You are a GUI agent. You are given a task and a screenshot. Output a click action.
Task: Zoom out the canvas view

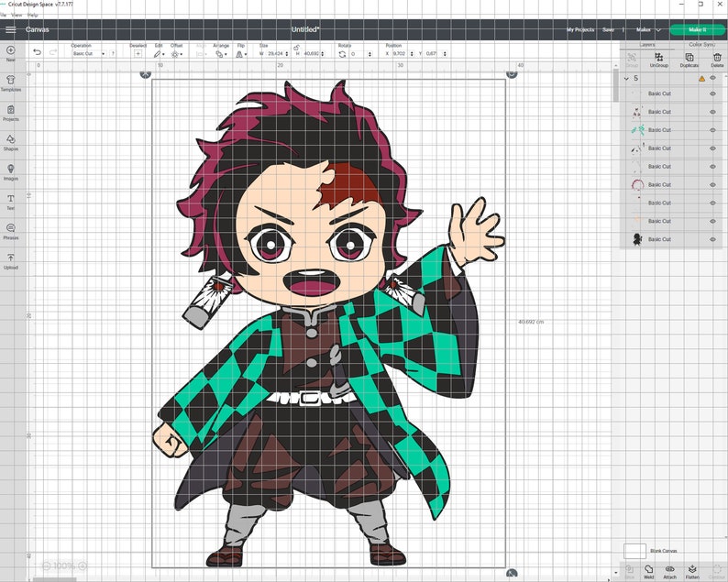click(47, 566)
